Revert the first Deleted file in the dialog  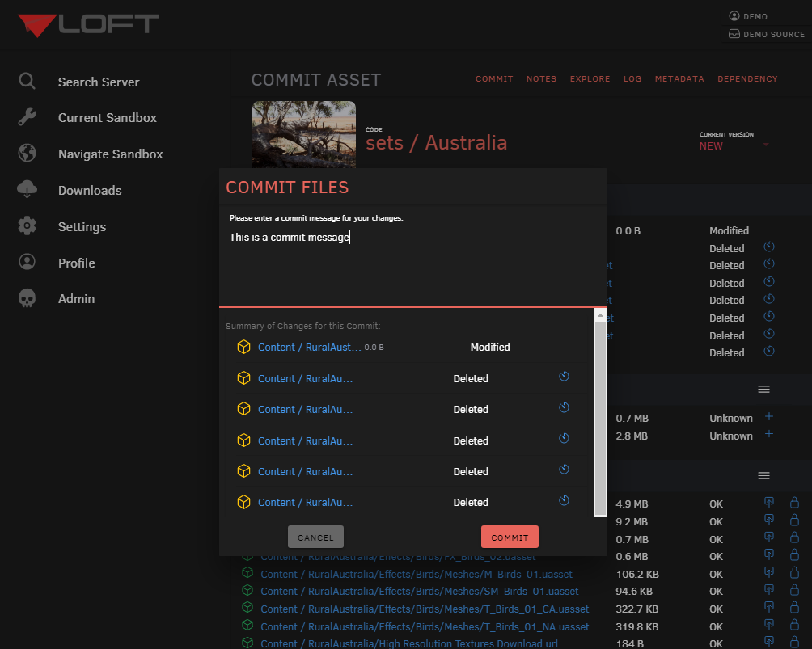click(564, 377)
